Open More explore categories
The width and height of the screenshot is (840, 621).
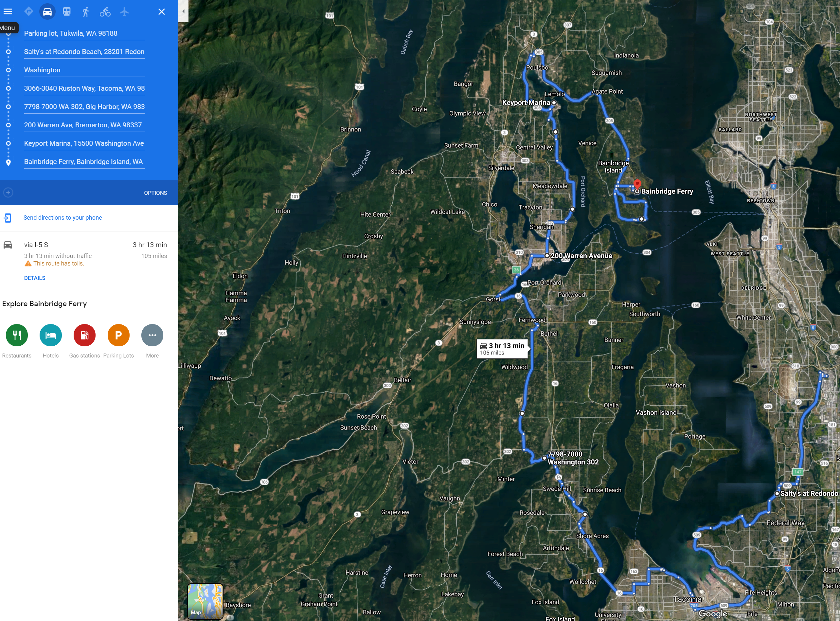click(152, 335)
